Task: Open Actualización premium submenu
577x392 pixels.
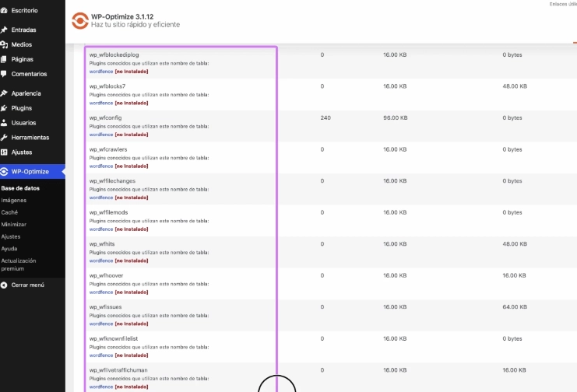Action: pyautogui.click(x=19, y=264)
